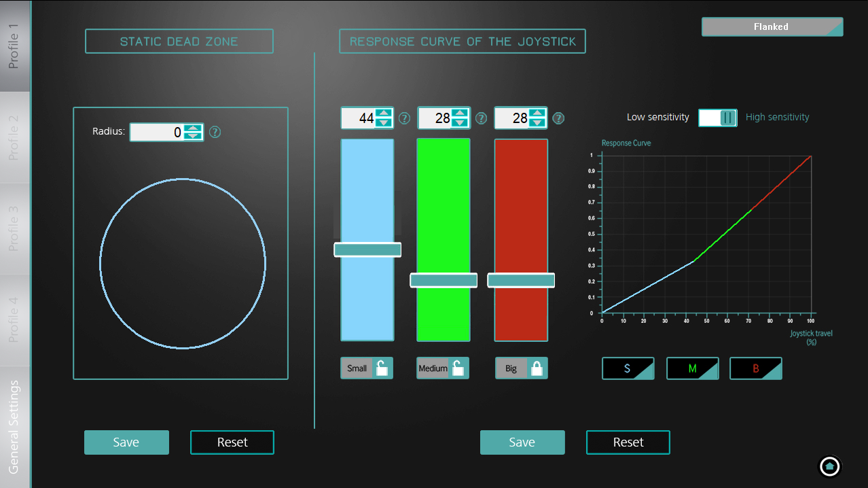Toggle the Small zone lock

[382, 368]
